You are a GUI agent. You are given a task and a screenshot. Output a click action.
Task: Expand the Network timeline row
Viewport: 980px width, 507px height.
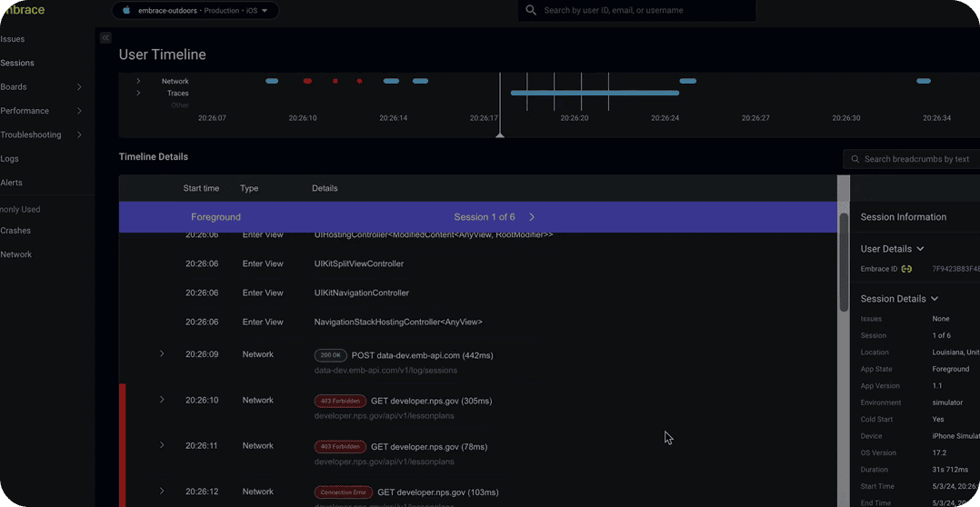coord(138,81)
